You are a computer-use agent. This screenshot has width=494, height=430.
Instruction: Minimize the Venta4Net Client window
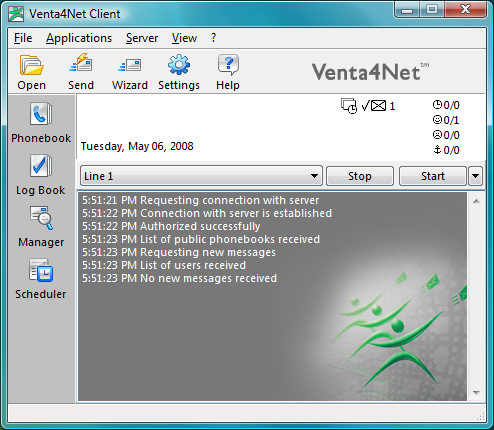point(407,10)
